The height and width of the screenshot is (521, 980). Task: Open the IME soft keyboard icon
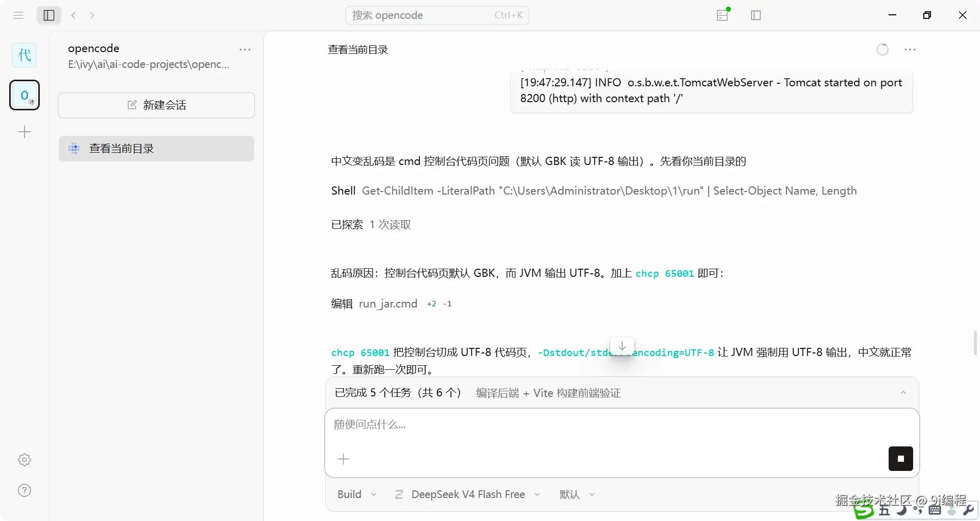[x=935, y=510]
